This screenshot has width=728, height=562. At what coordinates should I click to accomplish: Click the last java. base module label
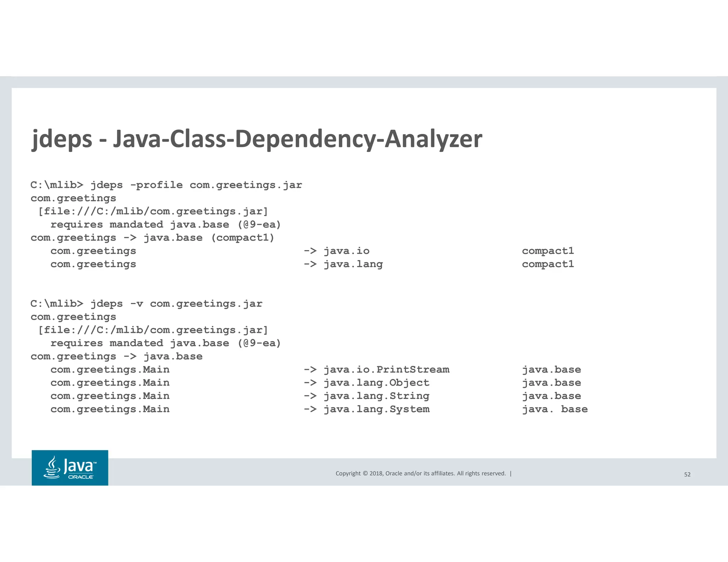coord(555,409)
